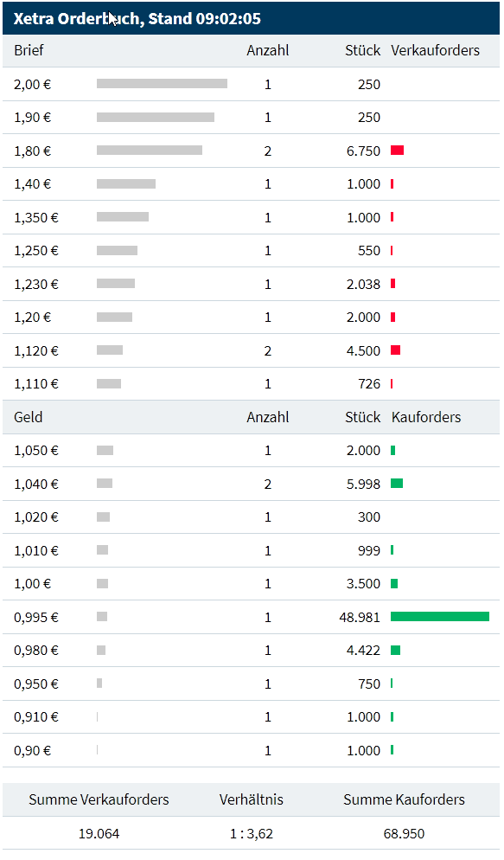Click the Xetra Orderbuch title bar
504x860 pixels.
click(x=252, y=19)
